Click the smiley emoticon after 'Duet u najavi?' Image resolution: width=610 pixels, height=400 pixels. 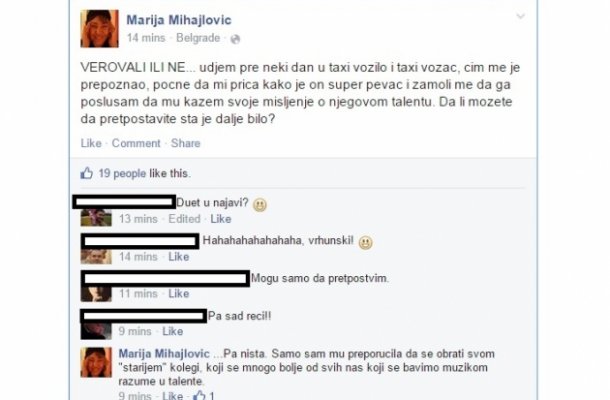click(260, 205)
